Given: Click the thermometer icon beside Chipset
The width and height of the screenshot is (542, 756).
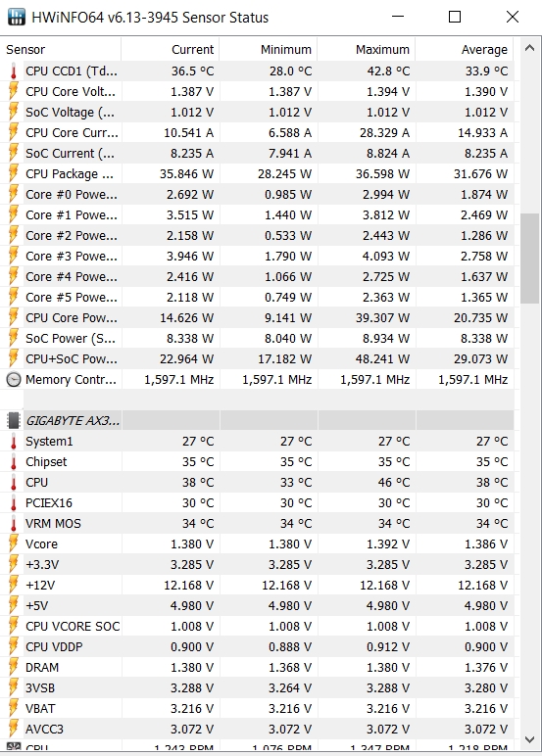Looking at the screenshot, I should [14, 462].
